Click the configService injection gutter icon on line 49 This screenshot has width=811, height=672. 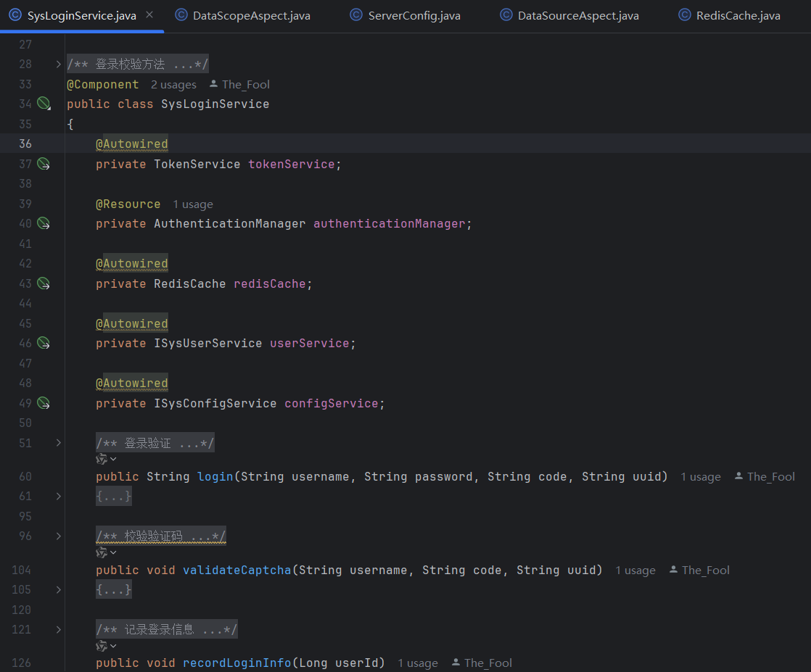[x=44, y=403]
